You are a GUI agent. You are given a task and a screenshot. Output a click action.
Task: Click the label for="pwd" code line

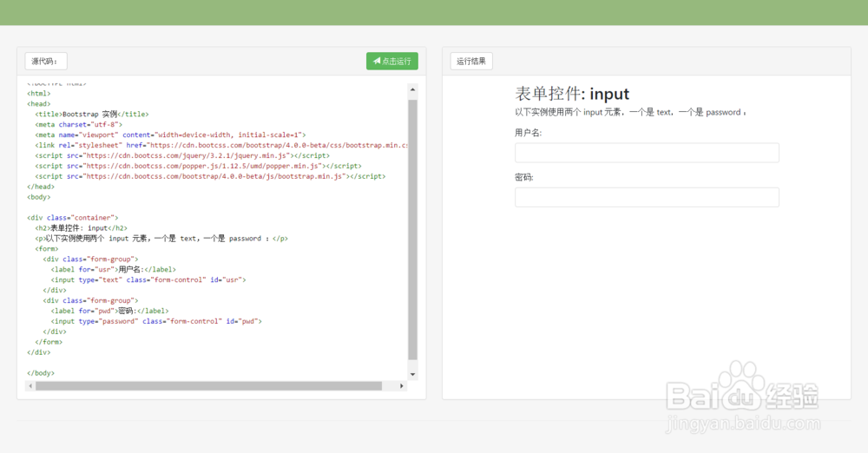pyautogui.click(x=109, y=312)
